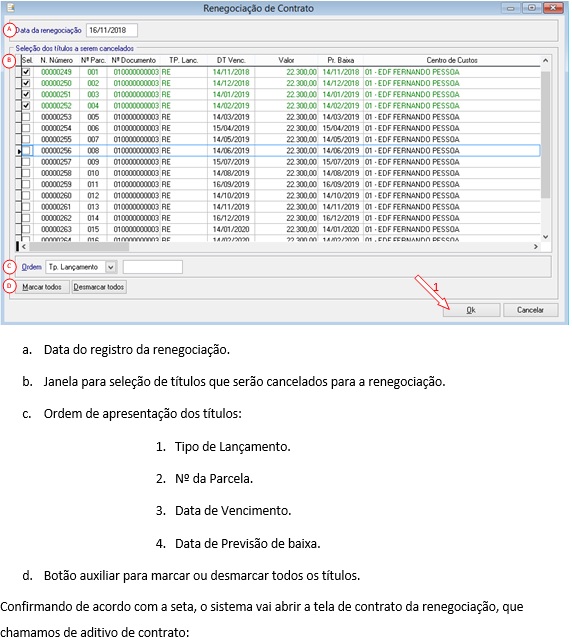Click the DT Venc. column header
This screenshot has height=643, width=572.
[x=231, y=60]
